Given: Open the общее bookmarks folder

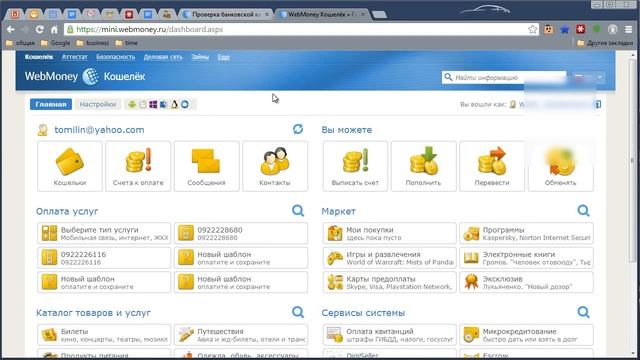Looking at the screenshot, I should coord(21,43).
